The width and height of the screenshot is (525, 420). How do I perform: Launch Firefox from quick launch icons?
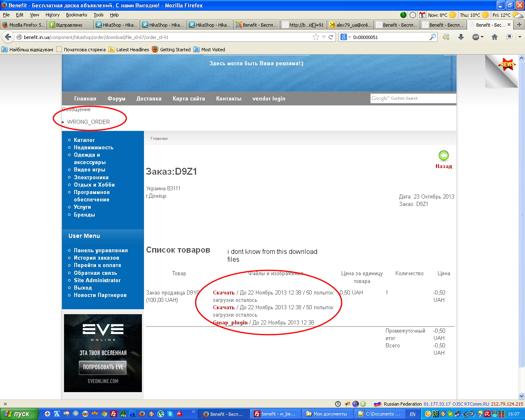click(142, 414)
